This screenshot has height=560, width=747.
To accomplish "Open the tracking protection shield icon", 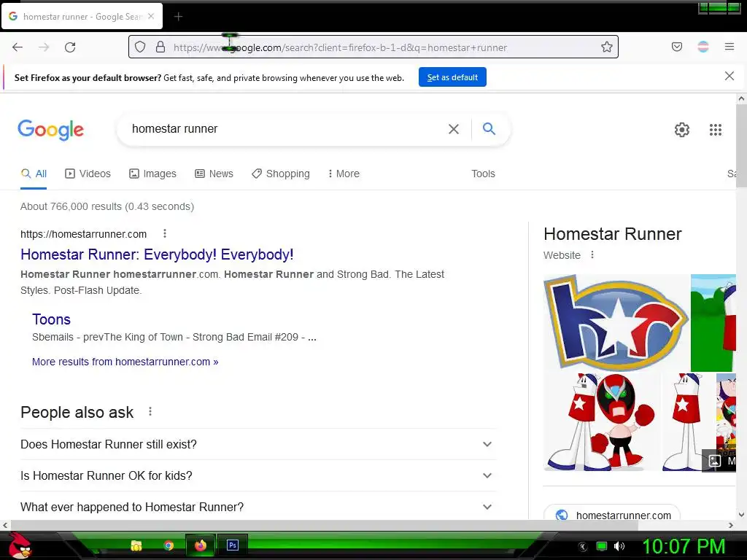I will pos(140,47).
